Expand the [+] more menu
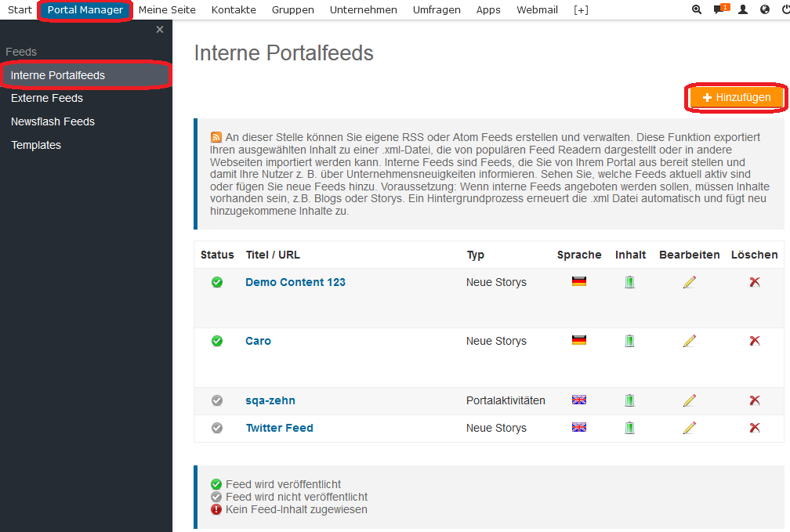Screen dimensions: 790x532 (581, 9)
